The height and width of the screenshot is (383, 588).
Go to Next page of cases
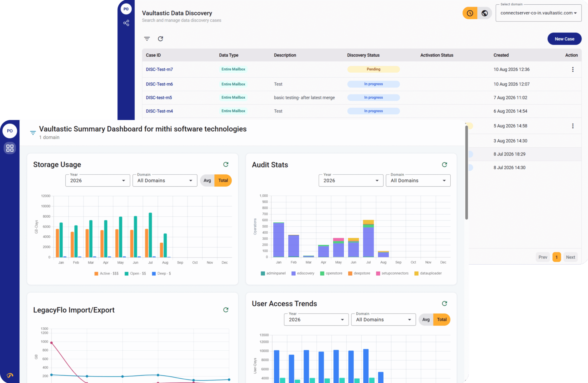(x=571, y=257)
